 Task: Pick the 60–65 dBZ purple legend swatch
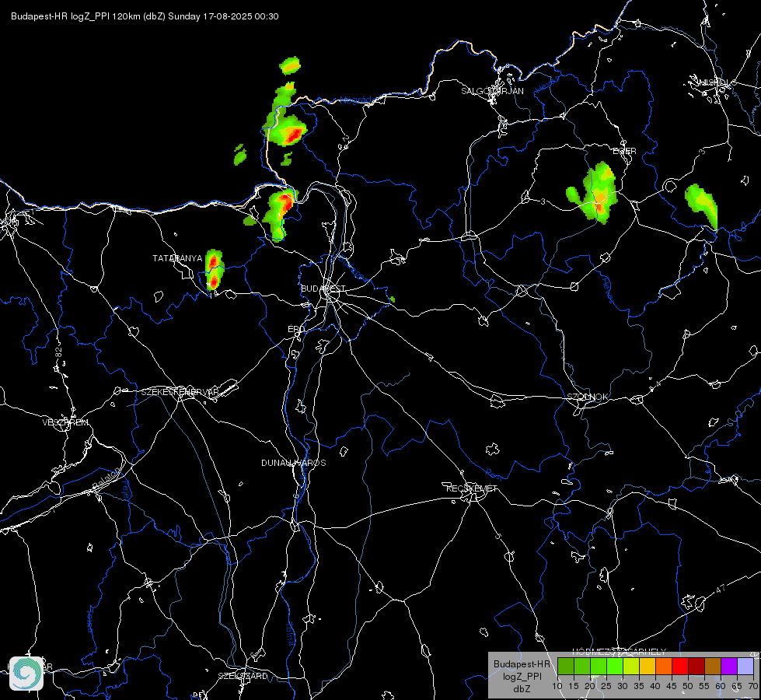[x=729, y=666]
